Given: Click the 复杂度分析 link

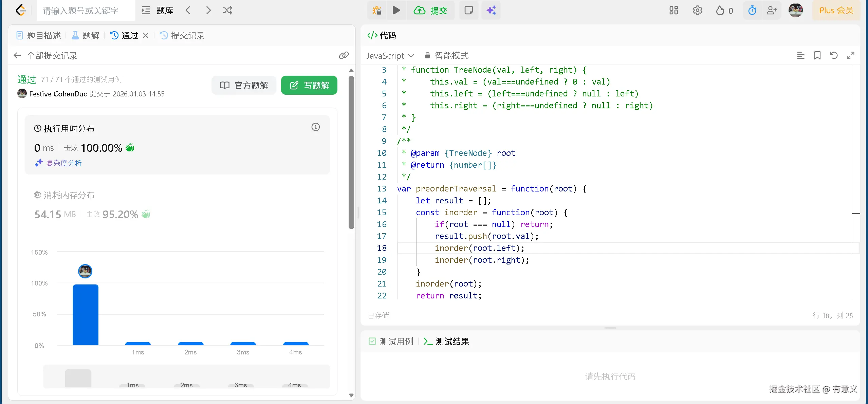Looking at the screenshot, I should [x=64, y=163].
